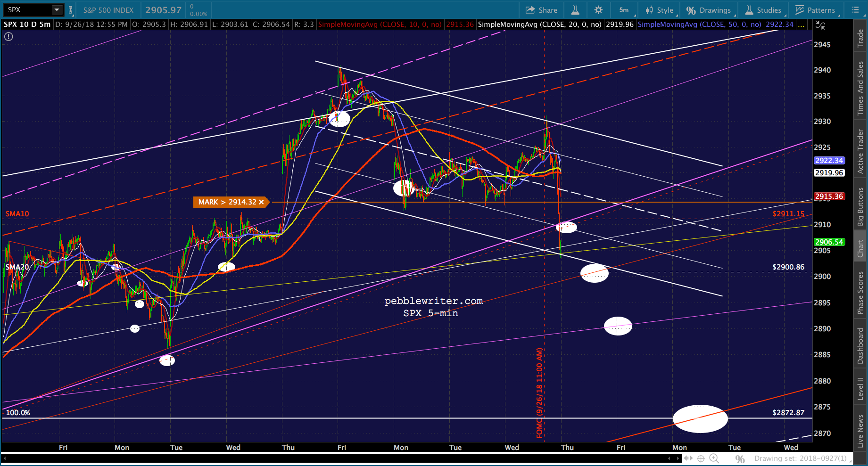Click the red SMA10 chart label
The width and height of the screenshot is (868, 466).
click(17, 214)
